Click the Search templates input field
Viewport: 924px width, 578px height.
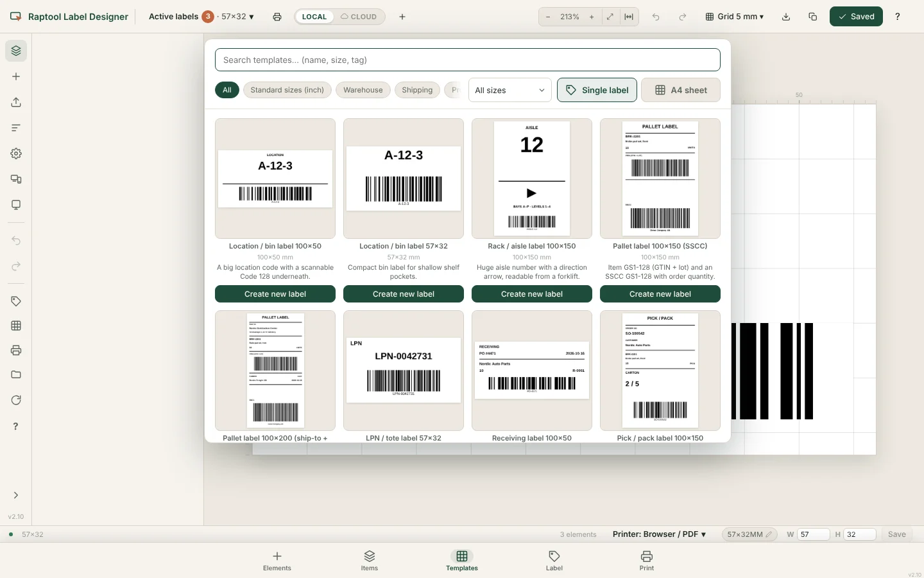pos(468,60)
